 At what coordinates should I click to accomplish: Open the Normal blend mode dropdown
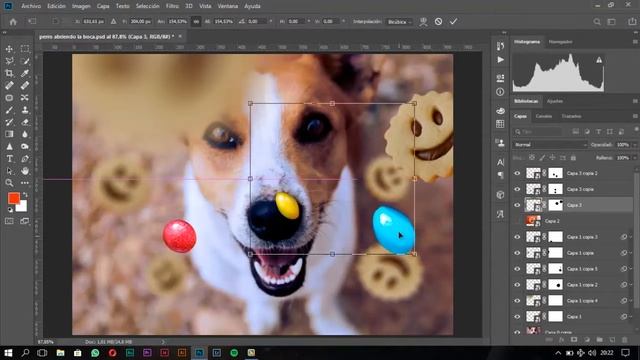tap(550, 145)
